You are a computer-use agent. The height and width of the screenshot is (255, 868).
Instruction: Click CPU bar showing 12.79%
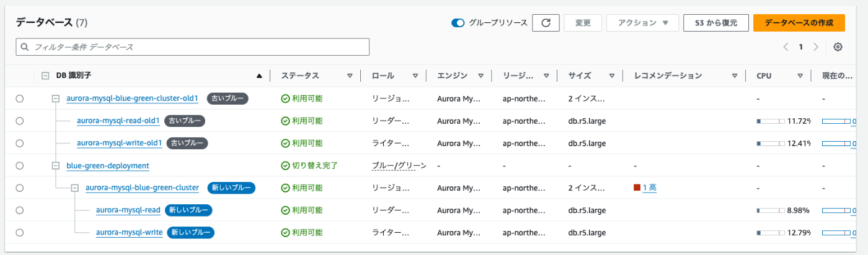coord(771,233)
